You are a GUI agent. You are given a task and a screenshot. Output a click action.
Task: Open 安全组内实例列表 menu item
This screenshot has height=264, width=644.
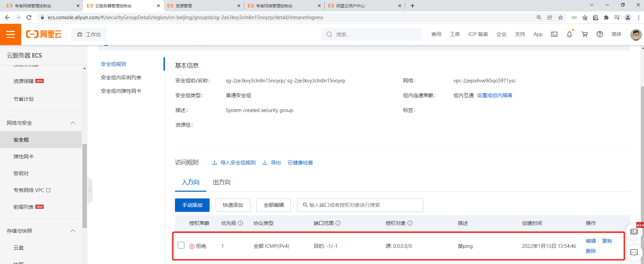[121, 78]
